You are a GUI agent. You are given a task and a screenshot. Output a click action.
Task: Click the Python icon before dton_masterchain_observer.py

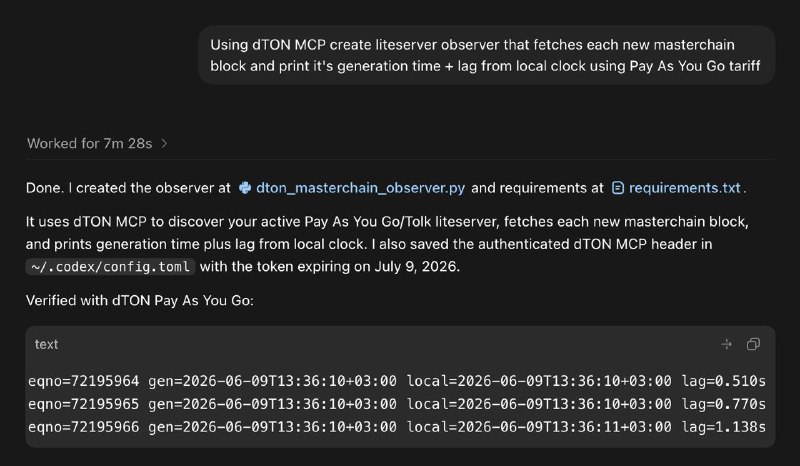click(x=245, y=188)
